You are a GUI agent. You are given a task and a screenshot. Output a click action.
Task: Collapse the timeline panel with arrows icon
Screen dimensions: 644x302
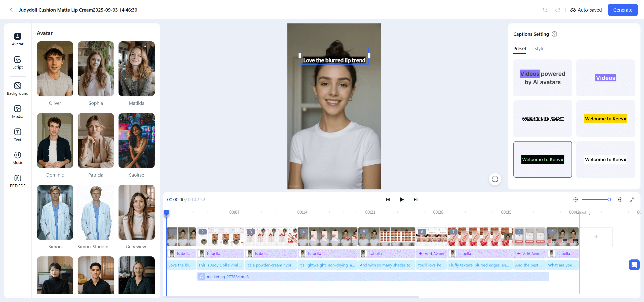pyautogui.click(x=632, y=199)
